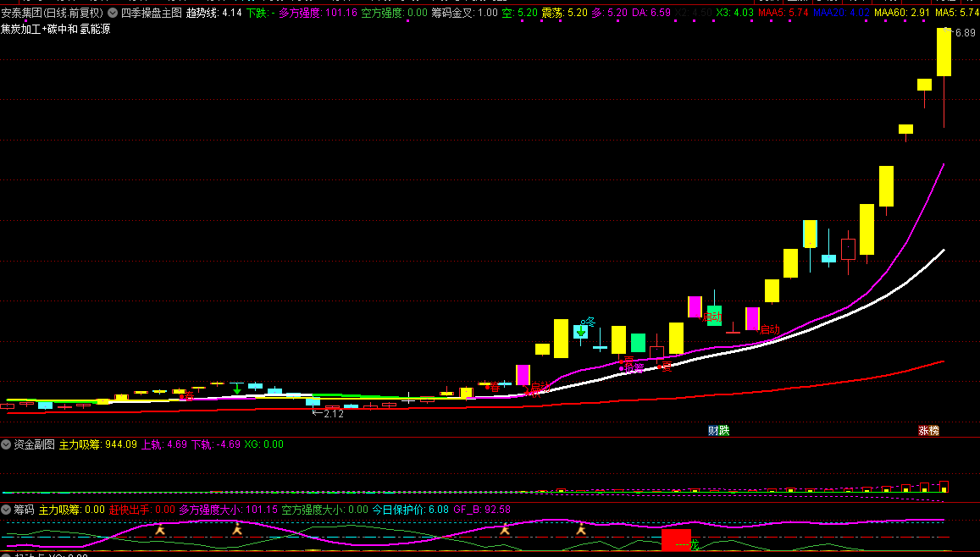
Task: Click the 空方强度大小: 0.00 value
Action: [325, 510]
